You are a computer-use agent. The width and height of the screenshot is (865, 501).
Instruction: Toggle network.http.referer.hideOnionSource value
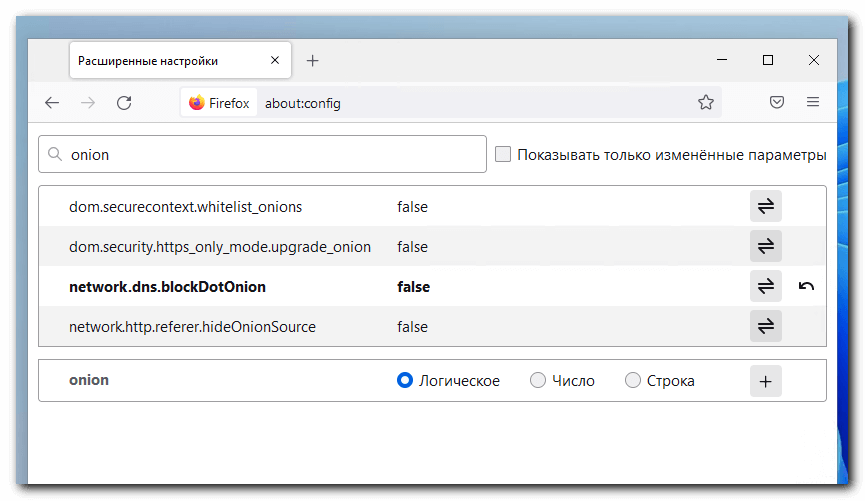pyautogui.click(x=765, y=327)
